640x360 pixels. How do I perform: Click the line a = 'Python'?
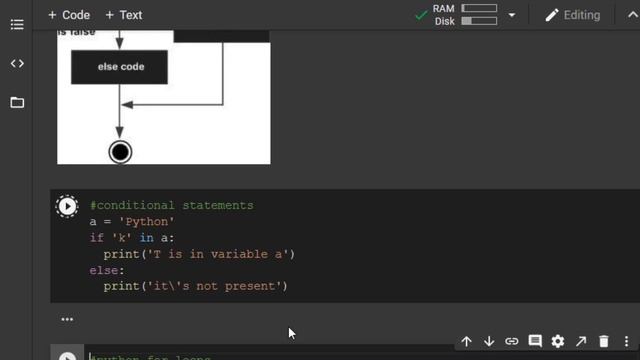[132, 222]
